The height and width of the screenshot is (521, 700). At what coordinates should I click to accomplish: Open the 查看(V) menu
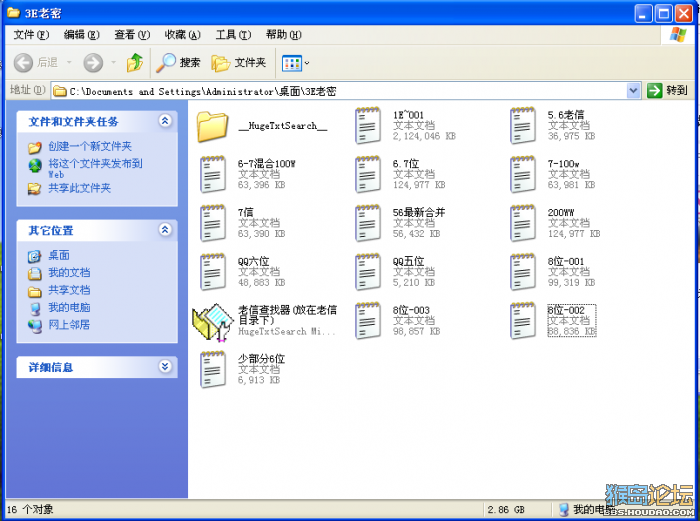click(x=132, y=34)
